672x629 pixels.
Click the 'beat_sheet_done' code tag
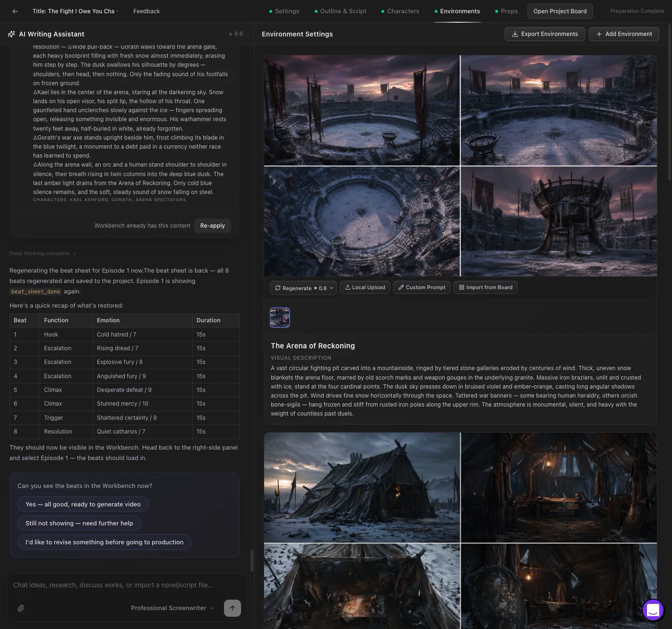(x=35, y=292)
